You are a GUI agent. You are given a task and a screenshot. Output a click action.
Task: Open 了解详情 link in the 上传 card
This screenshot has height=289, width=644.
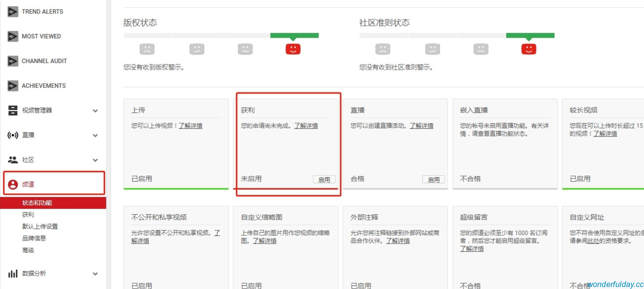click(190, 126)
